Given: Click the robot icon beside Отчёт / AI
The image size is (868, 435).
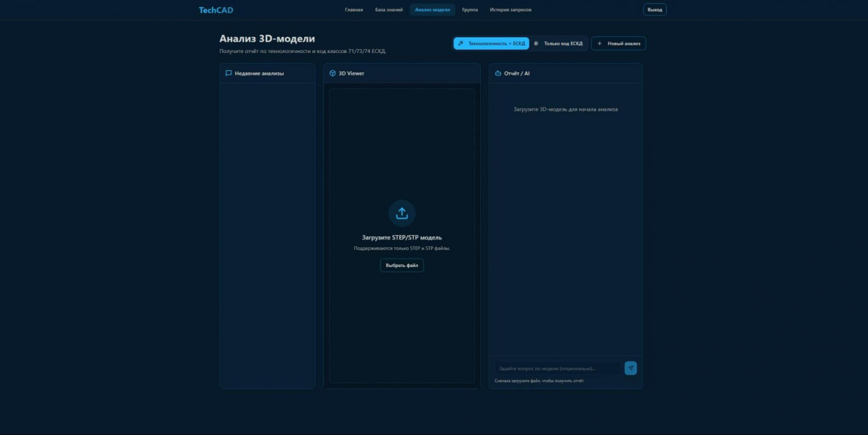Looking at the screenshot, I should (x=498, y=73).
